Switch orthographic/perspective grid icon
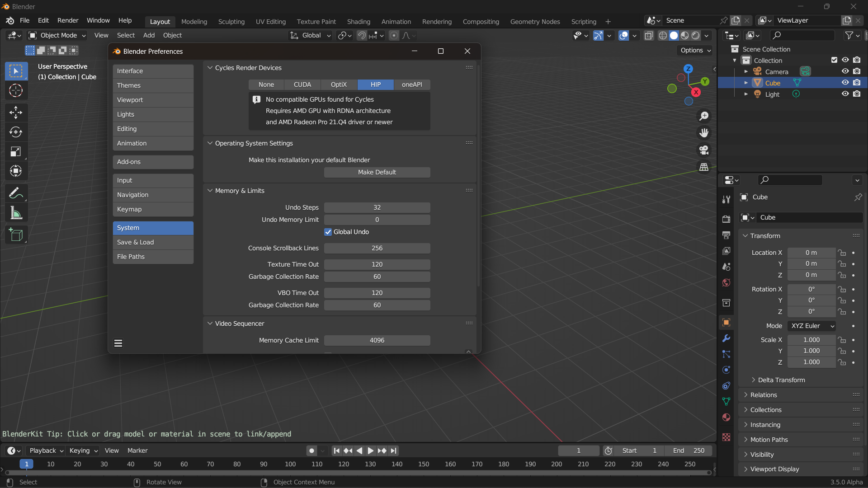The width and height of the screenshot is (868, 488). coord(704,167)
